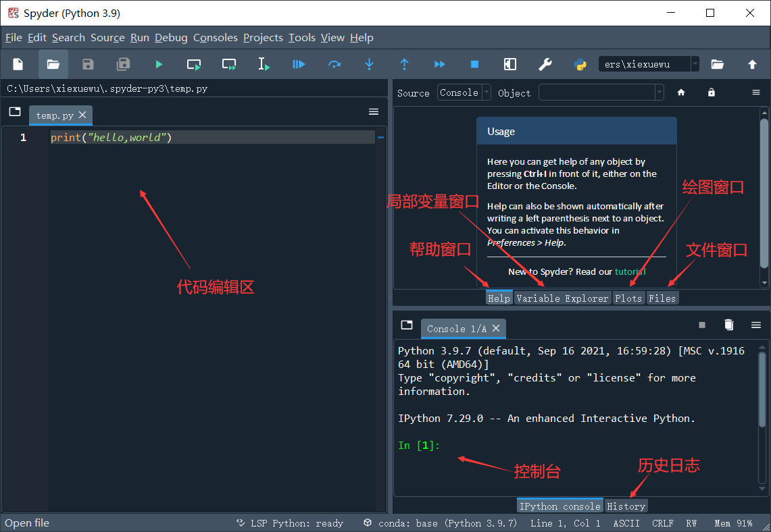Click the Save all files icon
Viewport: 771px width, 532px height.
123,64
